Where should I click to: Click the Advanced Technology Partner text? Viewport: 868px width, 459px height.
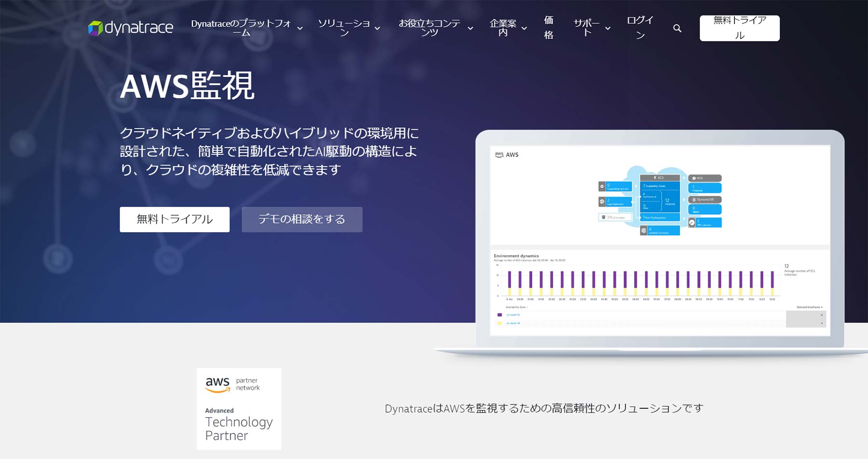coord(239,425)
